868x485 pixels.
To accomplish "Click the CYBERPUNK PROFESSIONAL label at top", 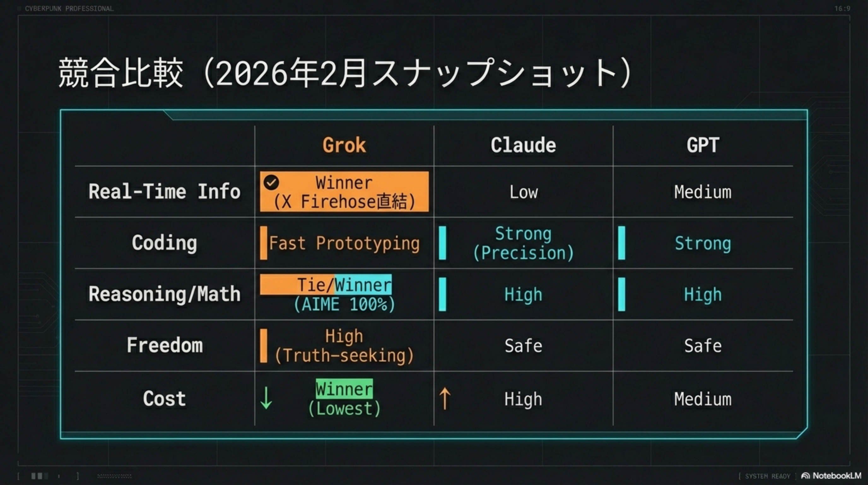I will (x=69, y=9).
